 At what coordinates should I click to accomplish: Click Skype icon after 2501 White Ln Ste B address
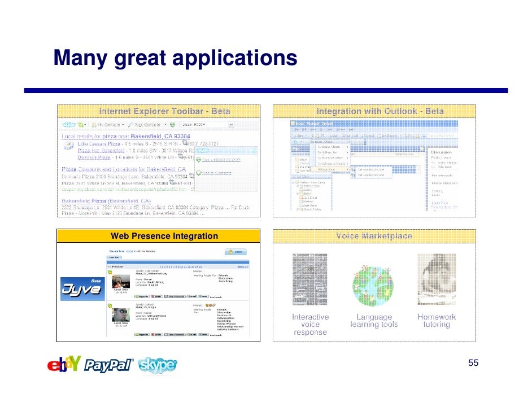click(x=172, y=182)
